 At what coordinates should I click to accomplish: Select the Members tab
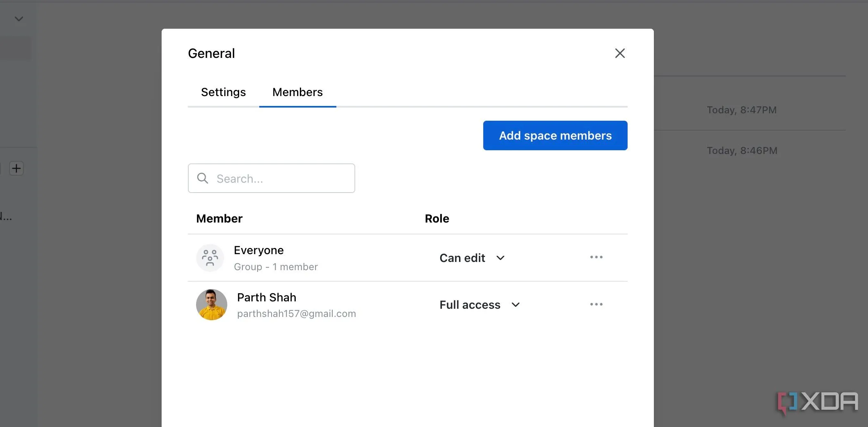[297, 92]
